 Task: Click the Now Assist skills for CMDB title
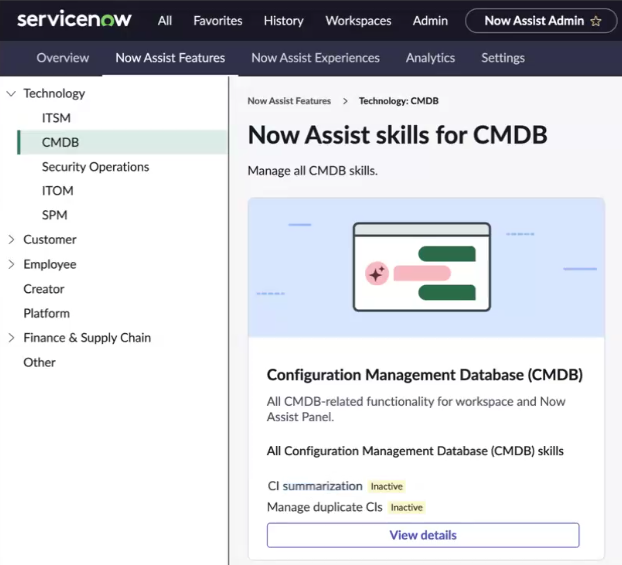[397, 135]
